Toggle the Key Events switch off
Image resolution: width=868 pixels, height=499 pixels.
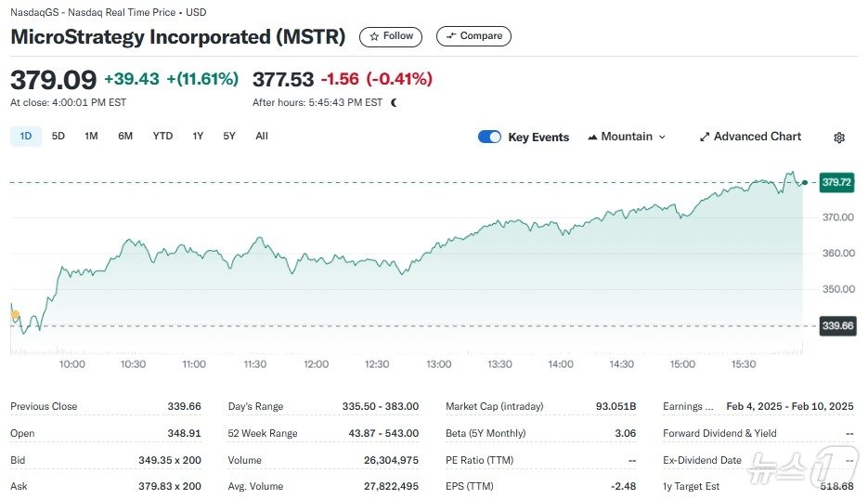489,137
